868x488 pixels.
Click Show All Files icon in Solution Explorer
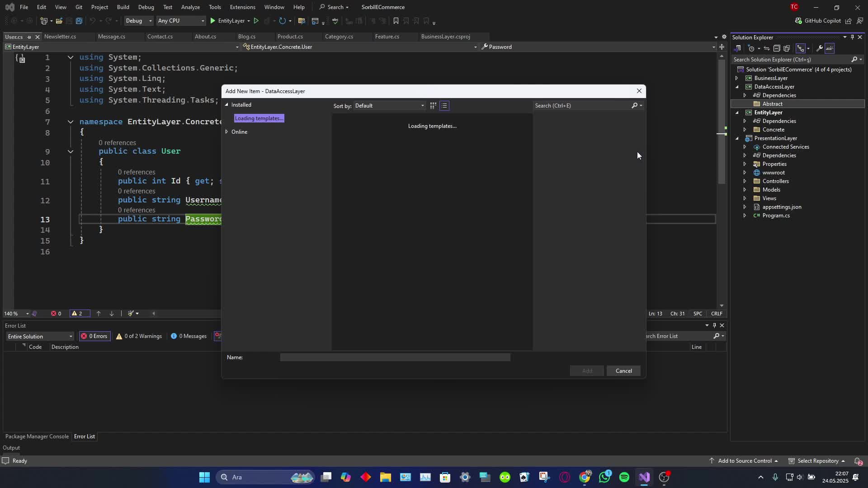coord(787,48)
